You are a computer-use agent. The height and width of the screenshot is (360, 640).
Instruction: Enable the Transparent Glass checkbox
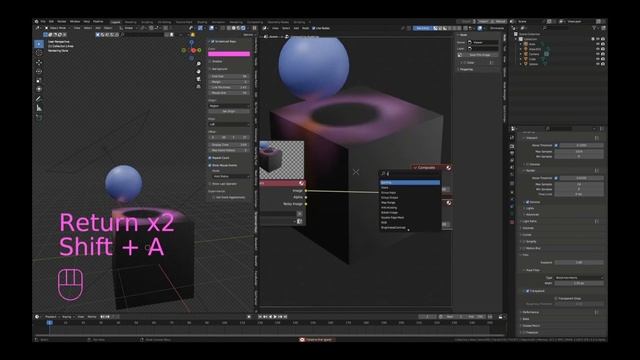coord(556,298)
